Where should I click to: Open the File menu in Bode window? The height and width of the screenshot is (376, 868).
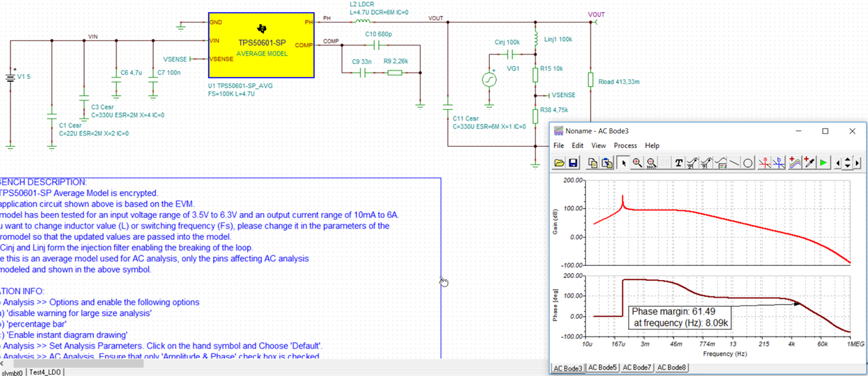558,145
